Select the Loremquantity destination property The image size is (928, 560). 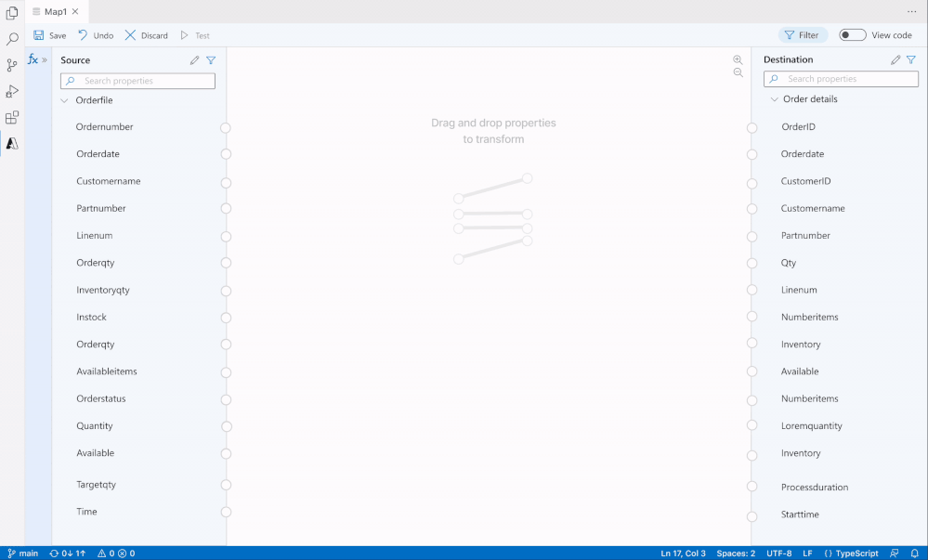(x=811, y=426)
